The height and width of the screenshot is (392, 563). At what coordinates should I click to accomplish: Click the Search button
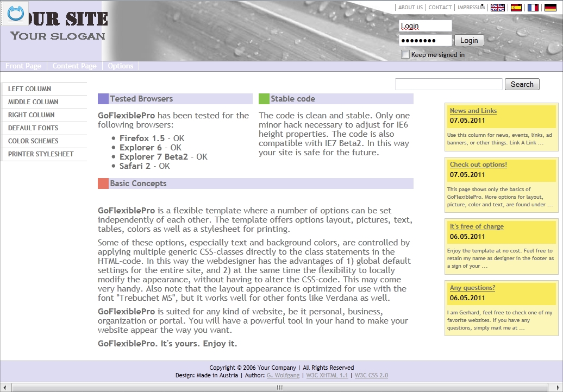522,84
